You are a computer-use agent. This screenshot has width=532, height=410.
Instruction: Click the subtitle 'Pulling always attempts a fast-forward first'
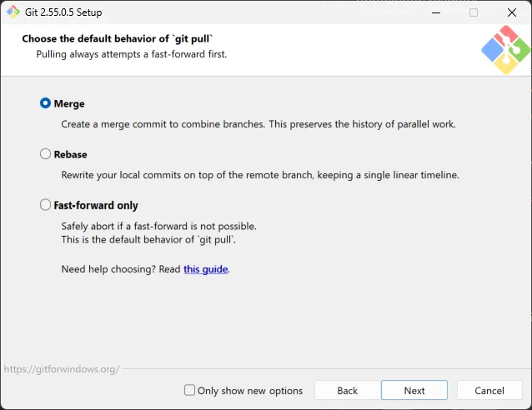click(x=131, y=54)
